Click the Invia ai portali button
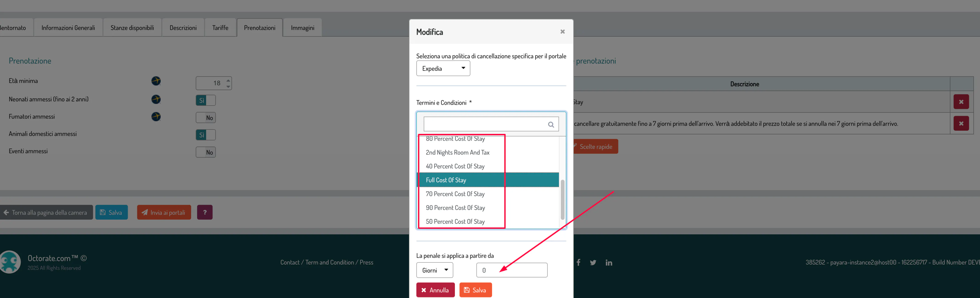The height and width of the screenshot is (298, 980). 164,212
